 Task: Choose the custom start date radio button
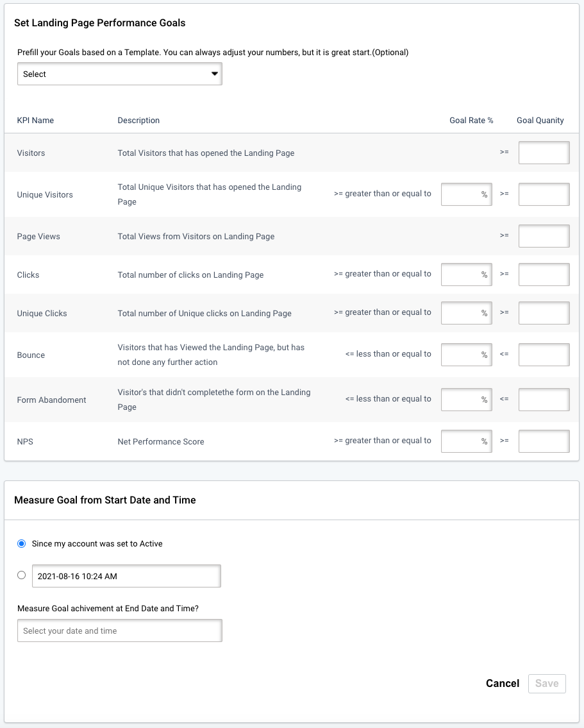21,575
